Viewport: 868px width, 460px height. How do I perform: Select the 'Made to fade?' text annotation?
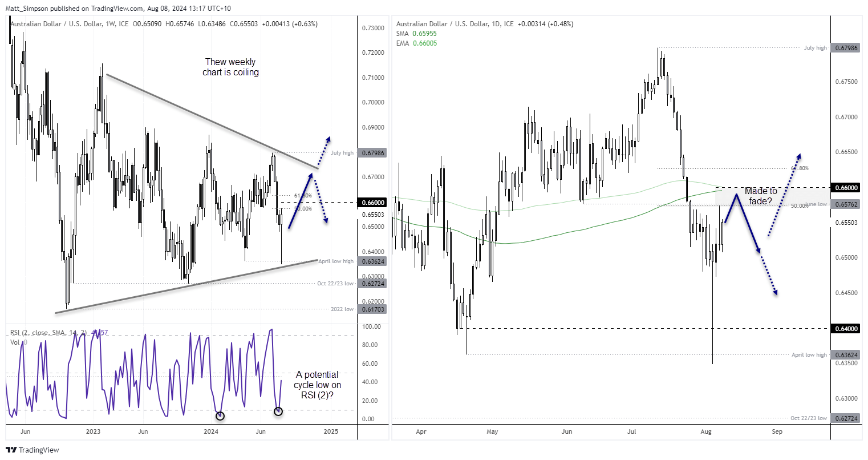[761, 196]
